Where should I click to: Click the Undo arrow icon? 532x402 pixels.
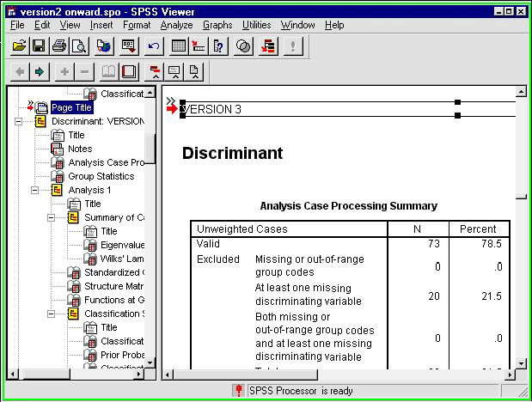click(x=154, y=46)
